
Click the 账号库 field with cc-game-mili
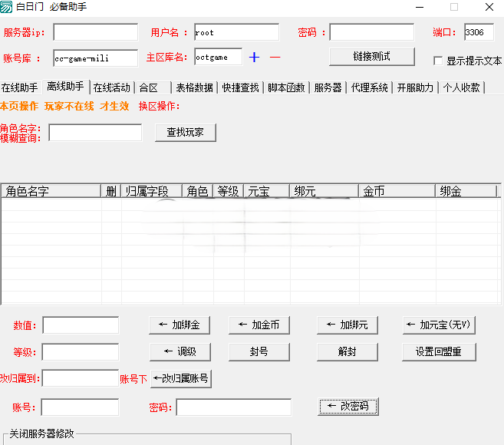tap(96, 58)
